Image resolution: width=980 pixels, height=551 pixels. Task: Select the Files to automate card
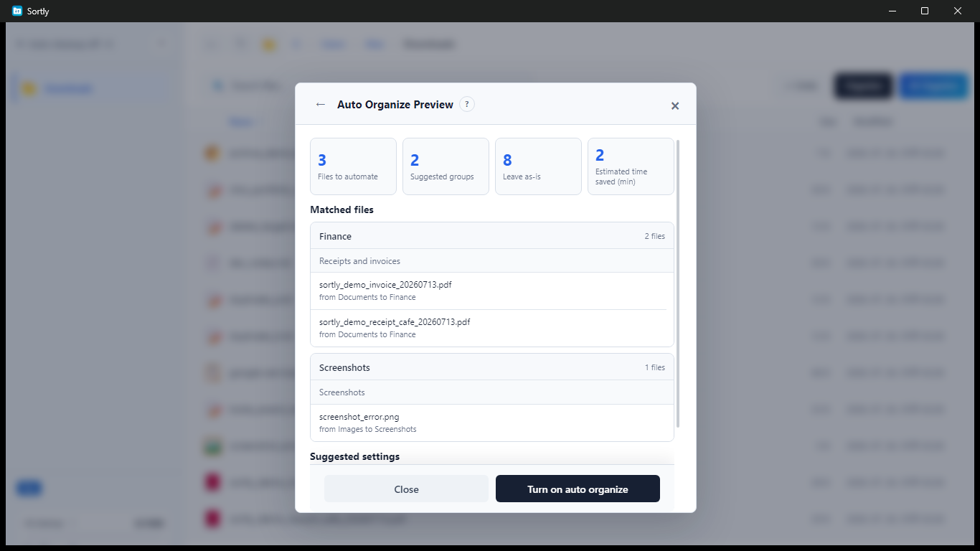coord(353,166)
